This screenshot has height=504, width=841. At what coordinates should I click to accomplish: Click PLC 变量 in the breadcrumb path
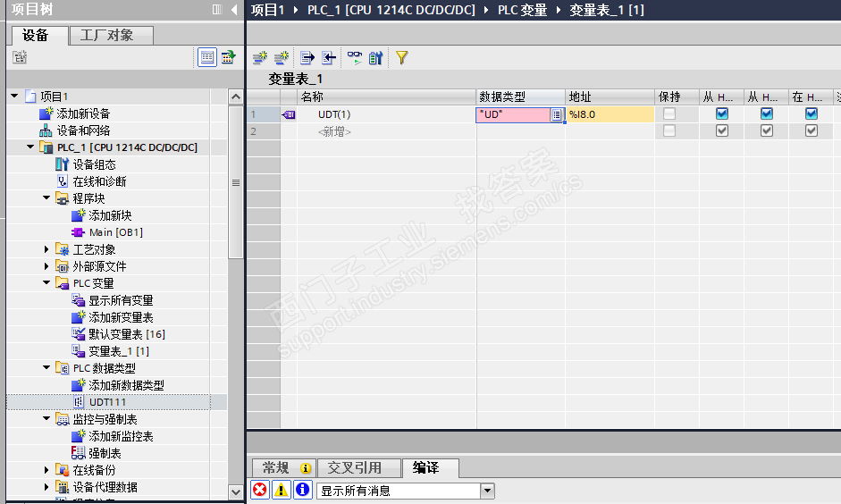tap(523, 10)
